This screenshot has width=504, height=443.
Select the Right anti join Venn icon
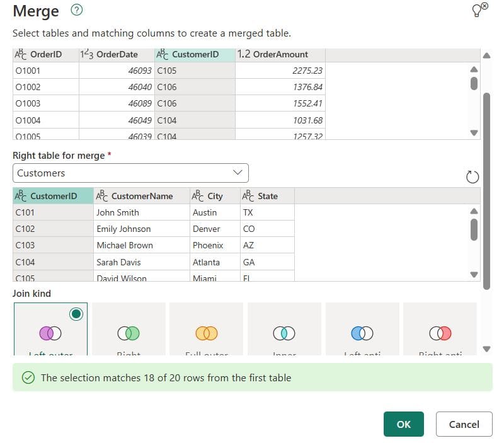(x=440, y=333)
